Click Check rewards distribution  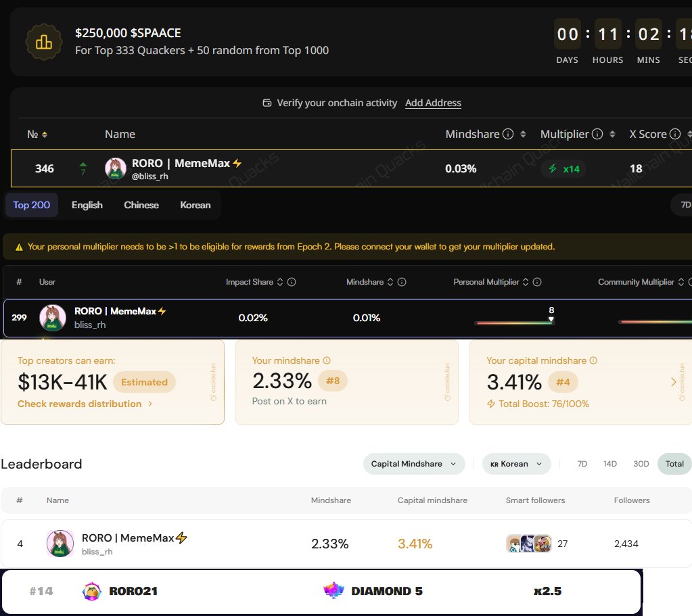pos(80,404)
